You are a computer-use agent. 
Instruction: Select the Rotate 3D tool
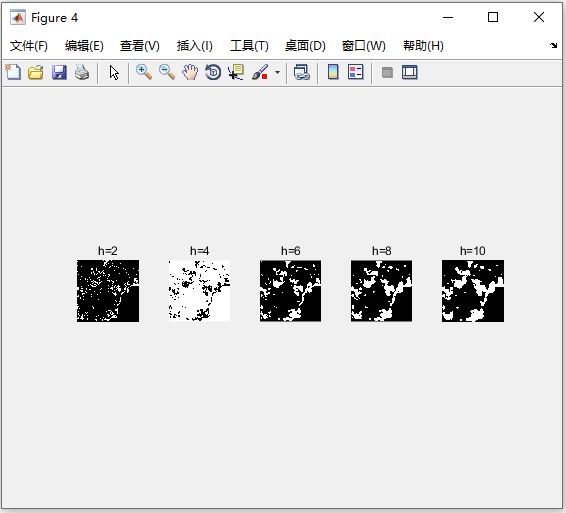213,72
